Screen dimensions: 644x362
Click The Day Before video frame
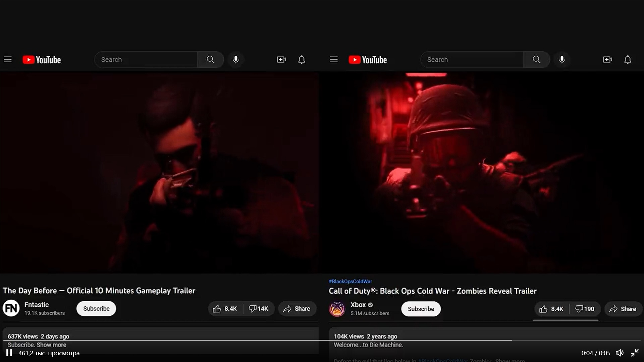pyautogui.click(x=159, y=173)
